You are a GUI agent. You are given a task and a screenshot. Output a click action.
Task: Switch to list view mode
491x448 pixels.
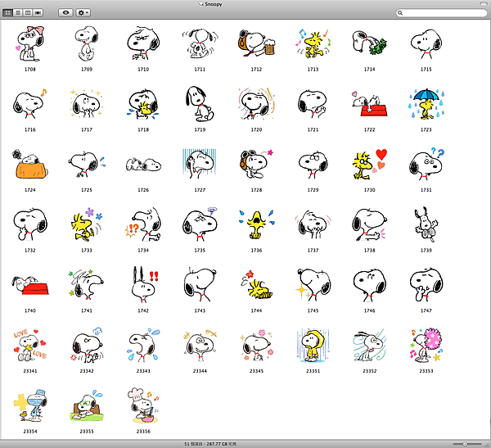[18, 13]
